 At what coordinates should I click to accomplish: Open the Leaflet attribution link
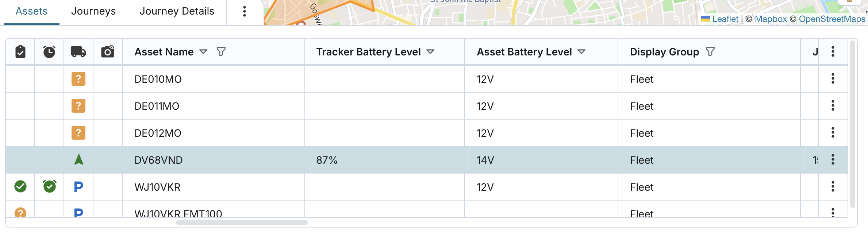pos(725,19)
